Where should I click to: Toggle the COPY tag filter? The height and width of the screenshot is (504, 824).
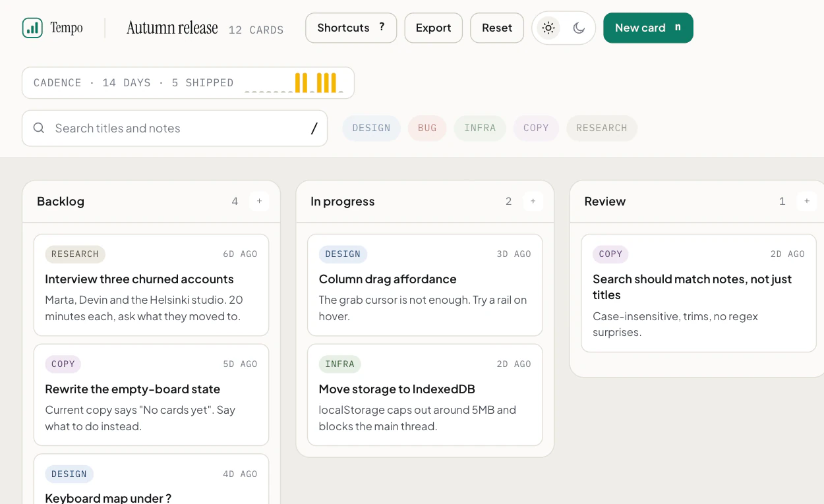pos(536,128)
